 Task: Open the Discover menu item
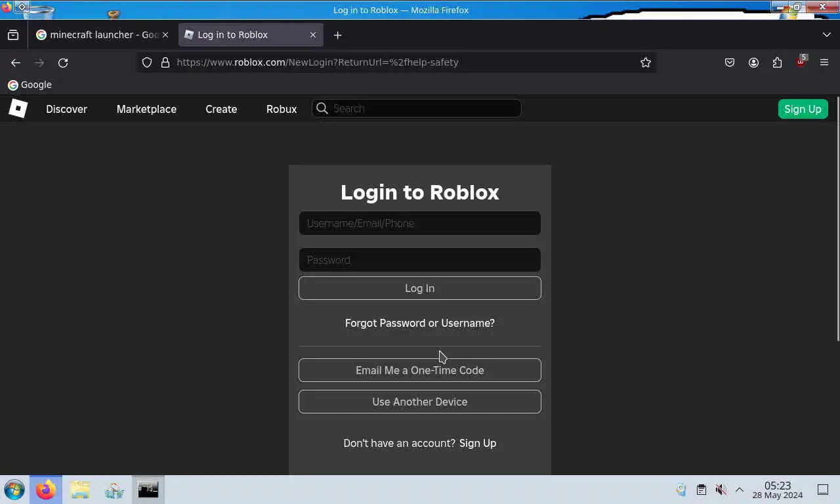point(66,109)
